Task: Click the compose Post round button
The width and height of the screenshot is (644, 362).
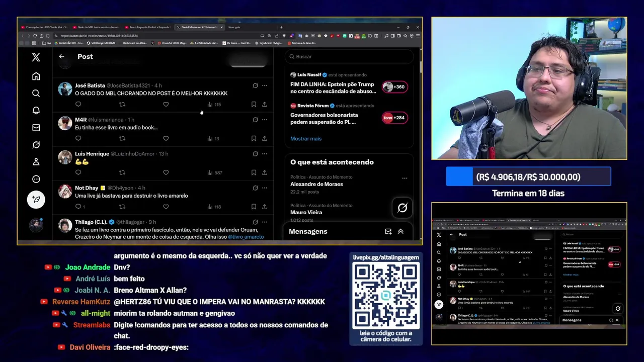Action: tap(36, 200)
